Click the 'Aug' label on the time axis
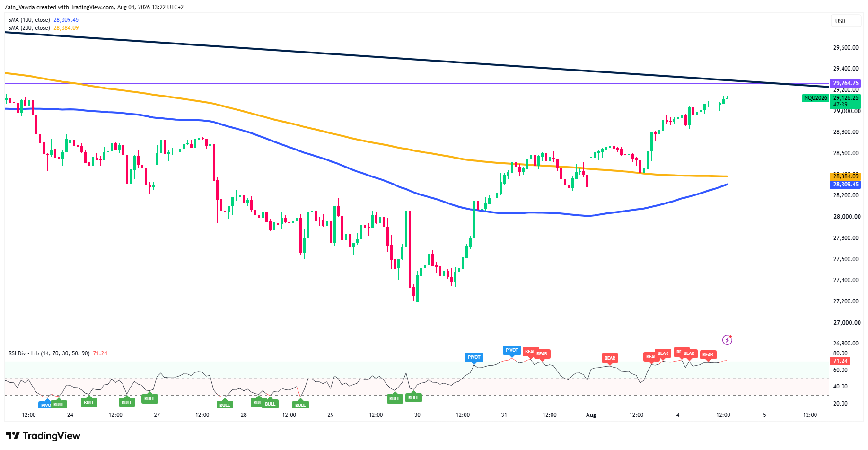The height and width of the screenshot is (450, 868). point(591,415)
